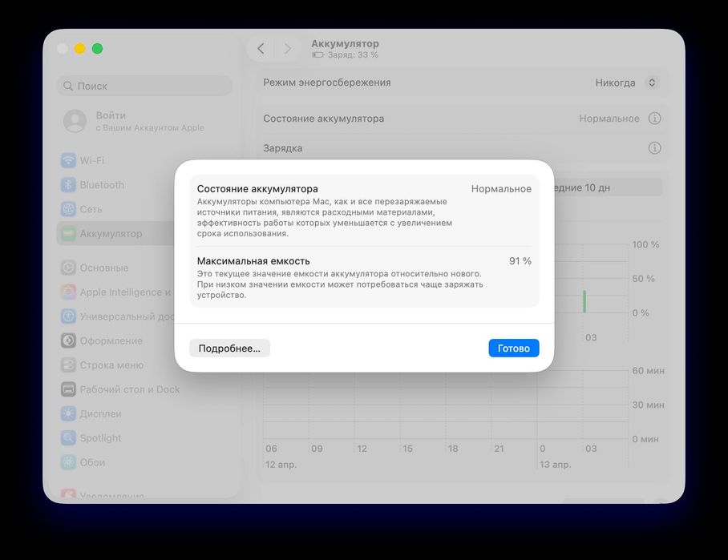
Task: Click the green bar in battery chart
Action: pos(584,301)
